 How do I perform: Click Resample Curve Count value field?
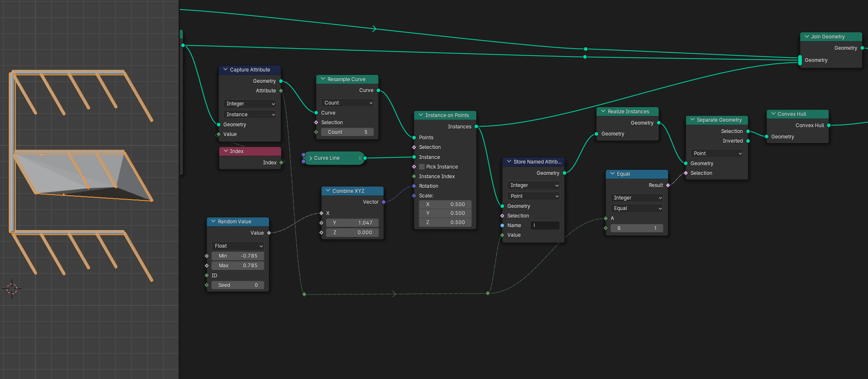(347, 132)
